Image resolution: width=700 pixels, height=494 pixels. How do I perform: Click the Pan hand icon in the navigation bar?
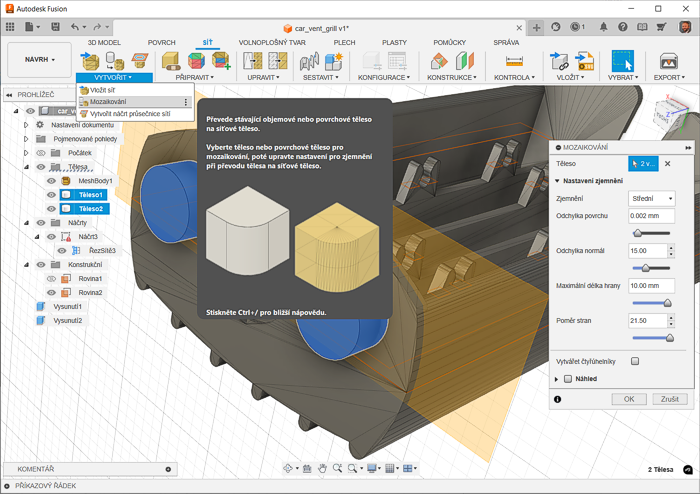322,468
